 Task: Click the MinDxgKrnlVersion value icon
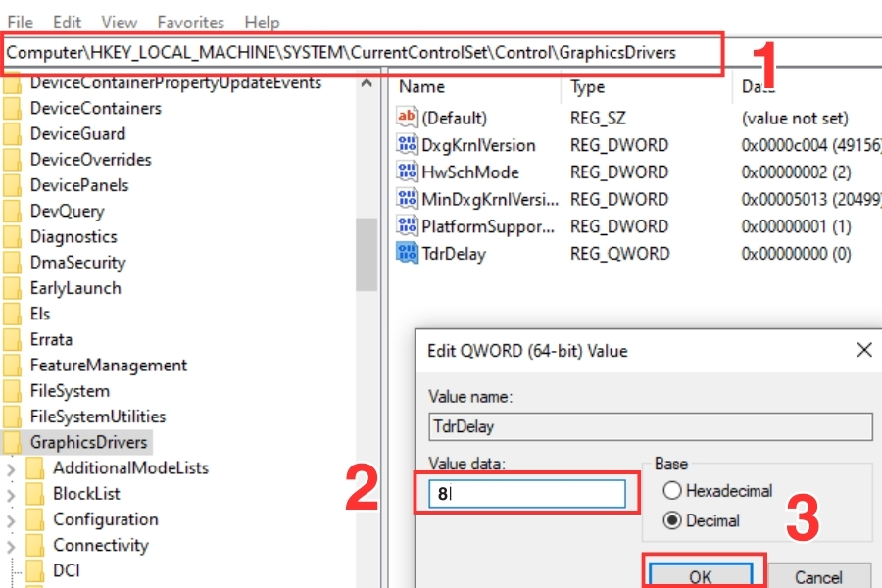click(x=407, y=199)
